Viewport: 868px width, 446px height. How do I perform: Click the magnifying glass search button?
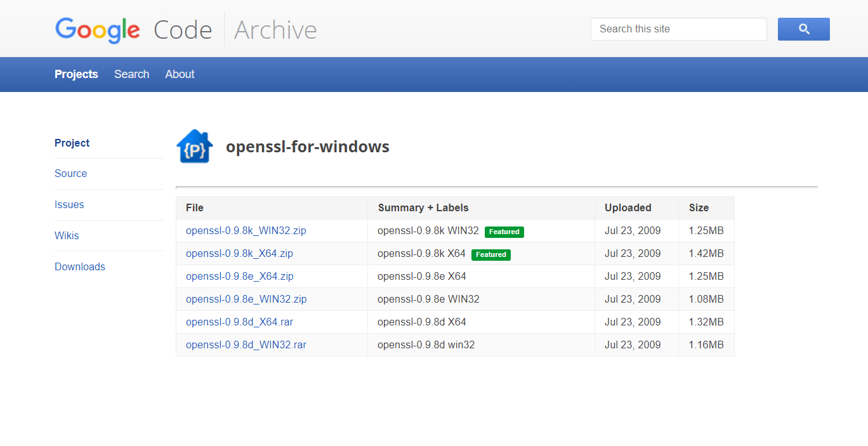pyautogui.click(x=803, y=29)
